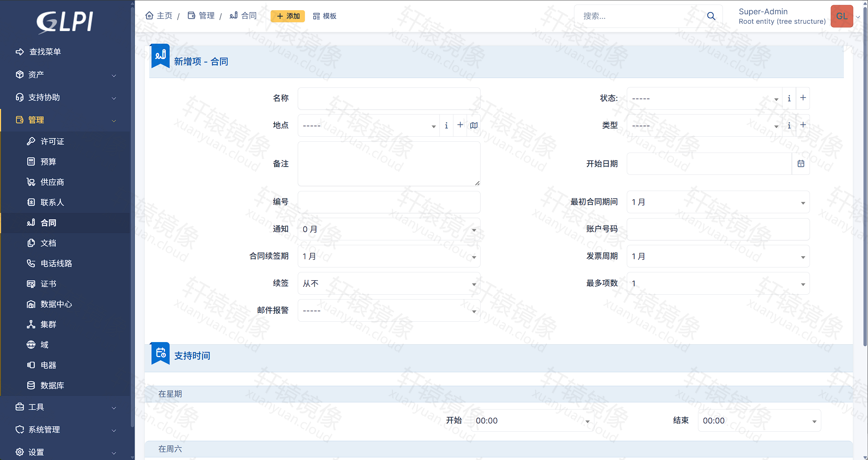868x460 pixels.
Task: Open 联系人 in the sidebar
Action: [66, 202]
